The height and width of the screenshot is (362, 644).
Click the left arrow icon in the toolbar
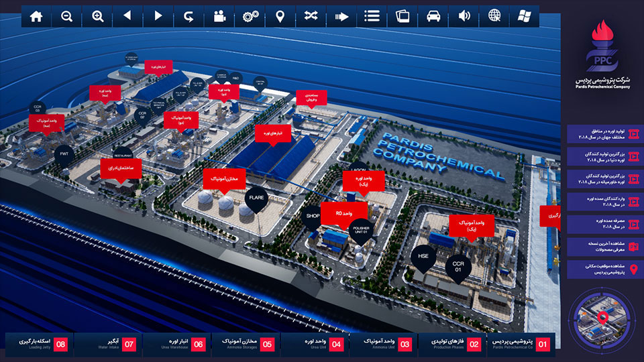tap(127, 16)
